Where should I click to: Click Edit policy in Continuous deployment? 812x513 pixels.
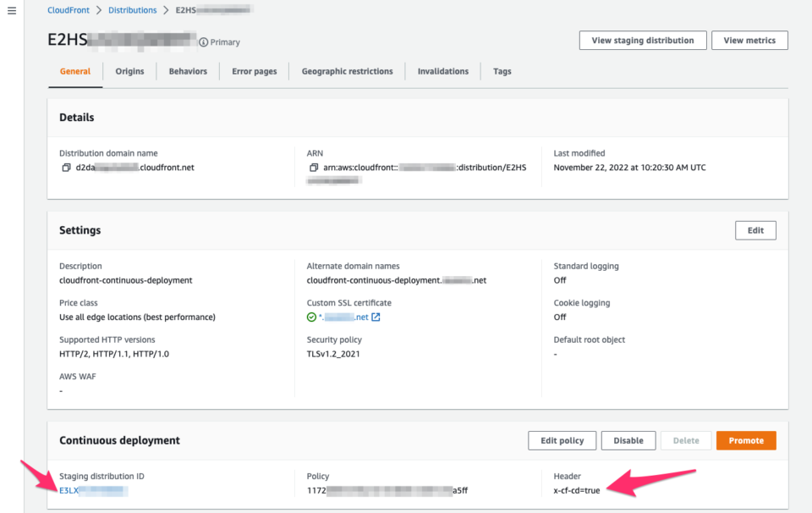[562, 440]
